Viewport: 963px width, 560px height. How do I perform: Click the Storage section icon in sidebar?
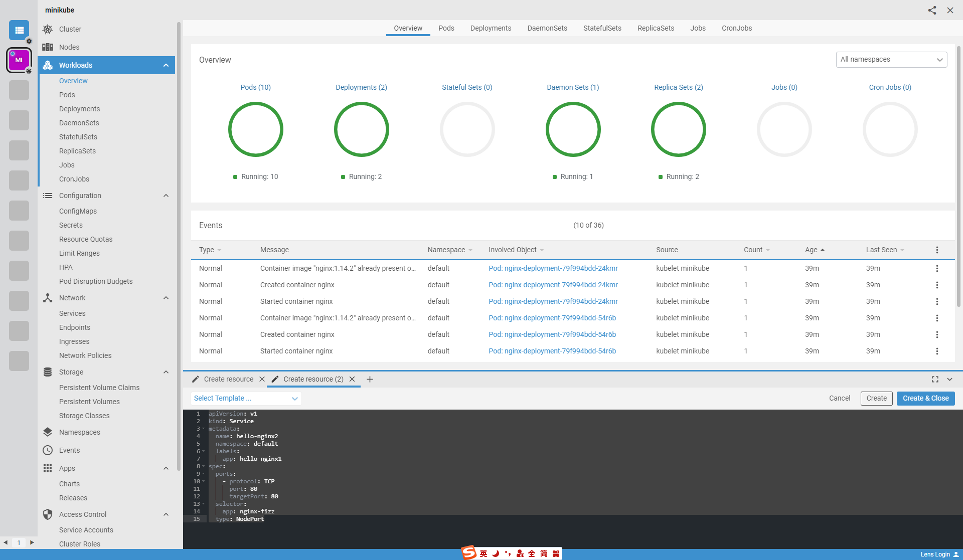[x=48, y=371]
